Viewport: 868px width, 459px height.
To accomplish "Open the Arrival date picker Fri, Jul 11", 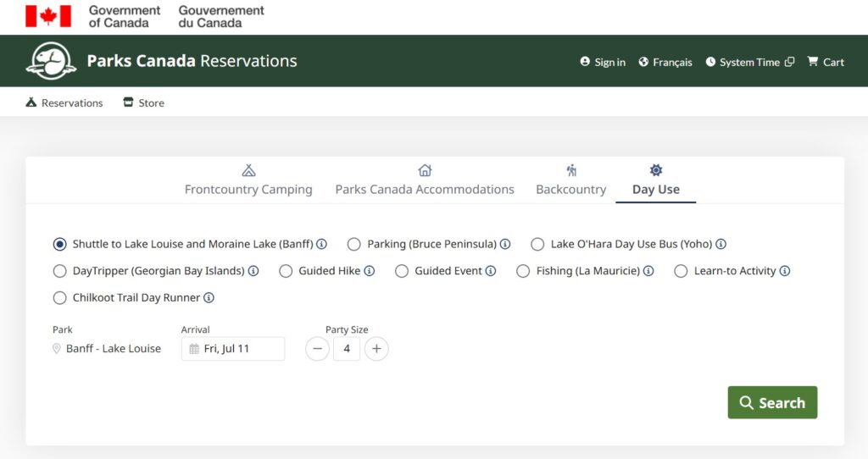I will [233, 349].
